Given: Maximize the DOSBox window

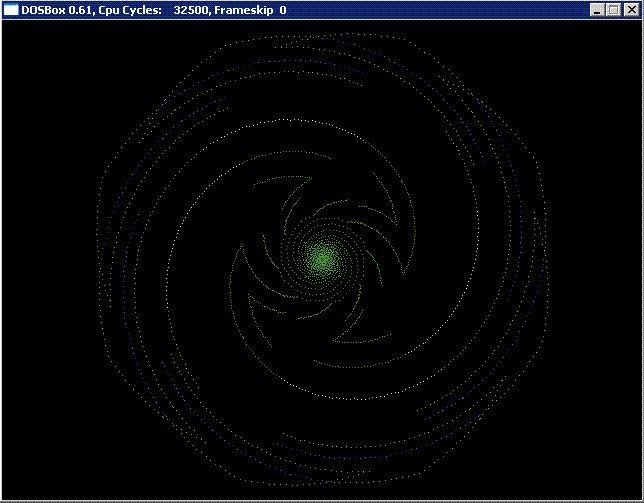Looking at the screenshot, I should point(614,10).
